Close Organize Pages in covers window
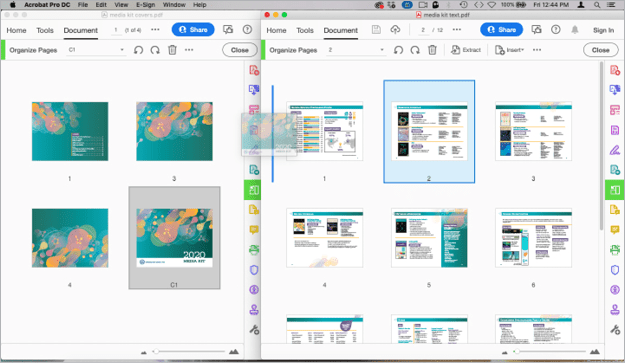 (240, 50)
